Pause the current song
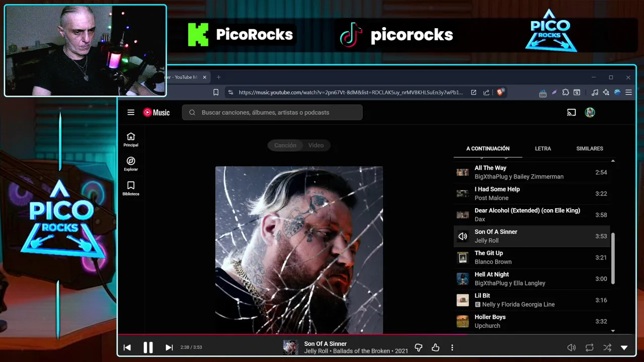 148,347
